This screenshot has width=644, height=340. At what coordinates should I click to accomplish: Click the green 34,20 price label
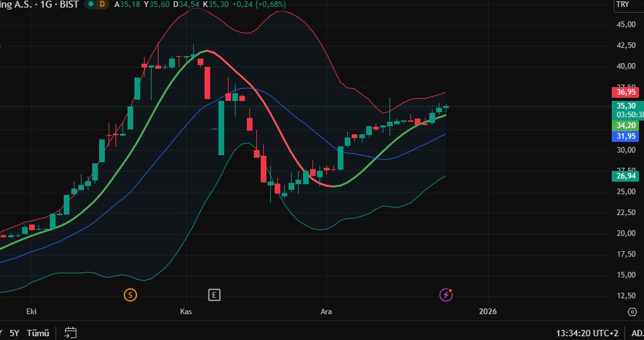624,126
